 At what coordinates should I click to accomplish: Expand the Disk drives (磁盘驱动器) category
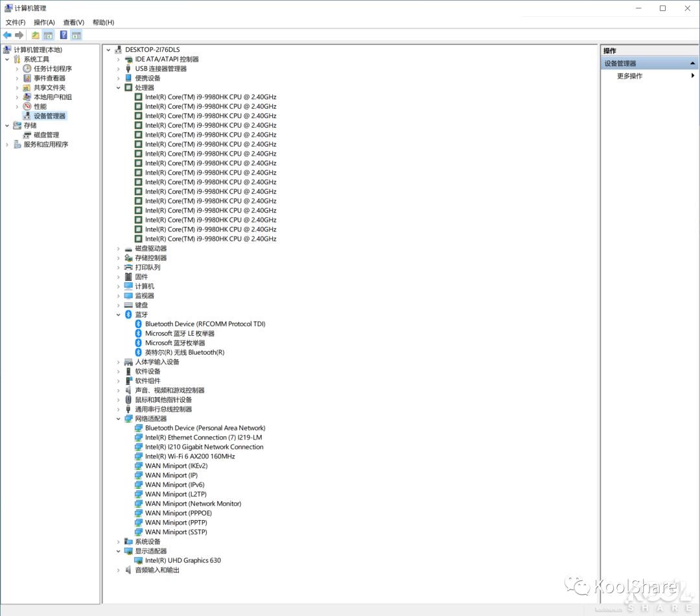click(119, 249)
